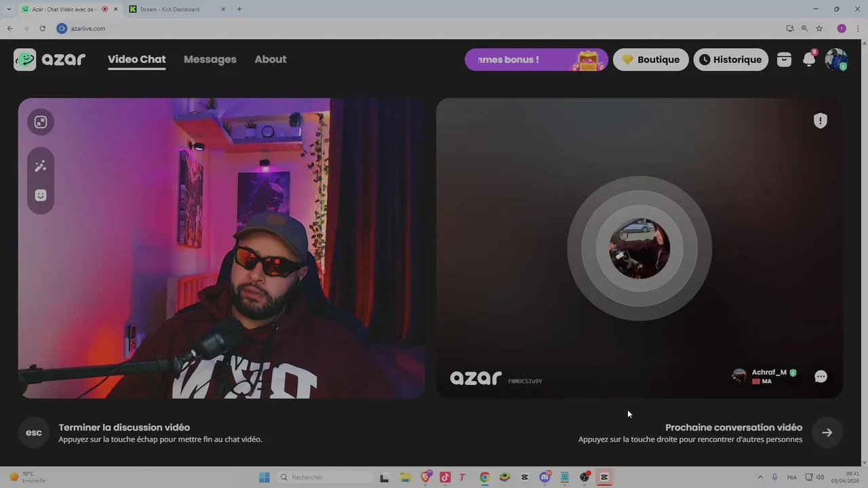
Task: Open Achraf_M user profile
Action: [x=764, y=376]
